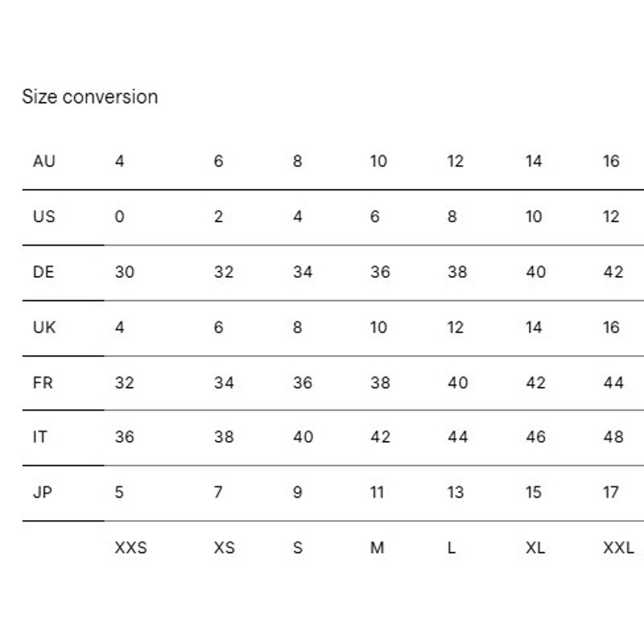This screenshot has height=644, width=644.
Task: Select the IT row label
Action: pyautogui.click(x=39, y=436)
